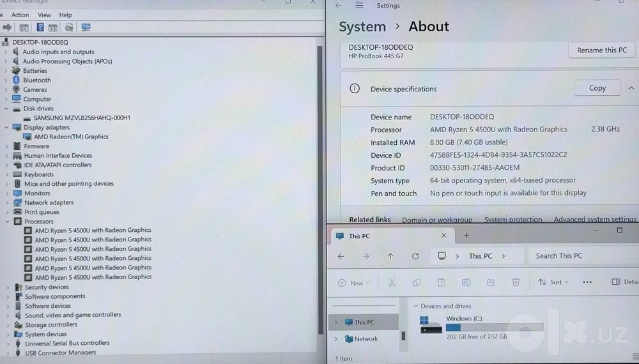Select the Security devices icon
Screen dimensions: 639x364
pos(19,287)
